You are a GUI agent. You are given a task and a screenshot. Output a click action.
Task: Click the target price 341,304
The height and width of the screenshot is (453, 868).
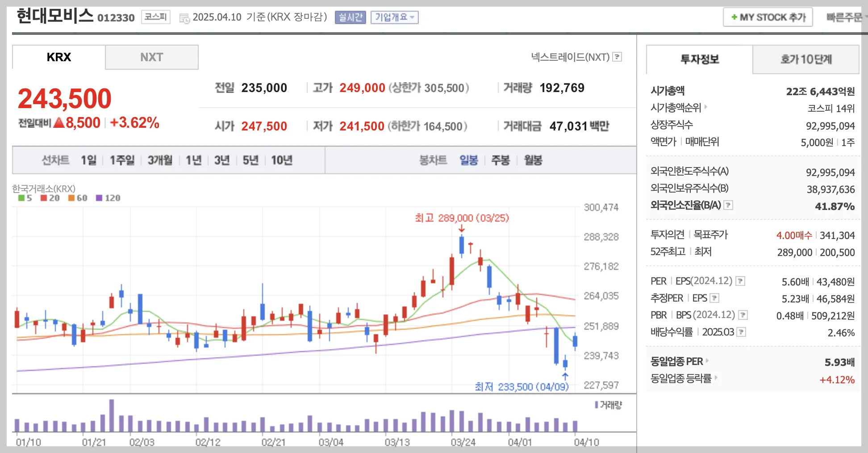click(x=837, y=235)
